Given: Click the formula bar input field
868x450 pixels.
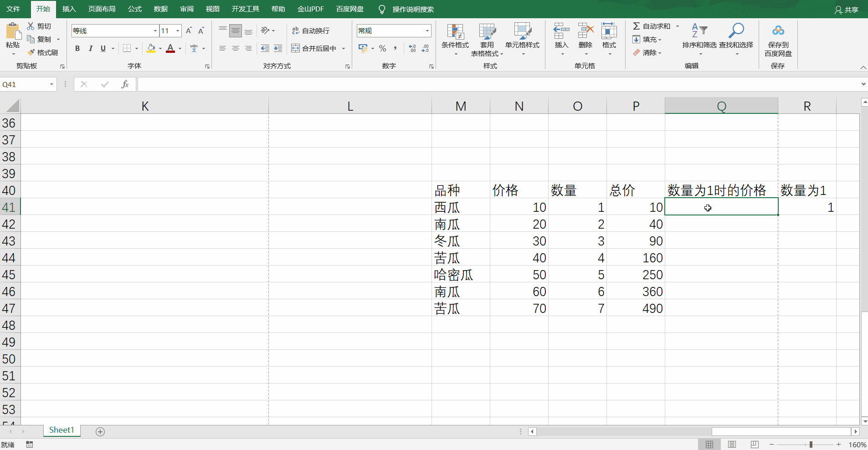Looking at the screenshot, I should tap(498, 84).
